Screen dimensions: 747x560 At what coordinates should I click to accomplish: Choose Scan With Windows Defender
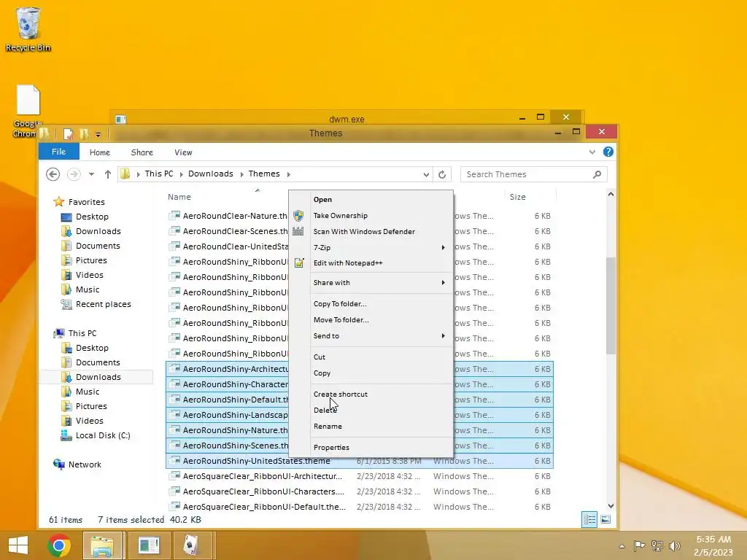click(x=371, y=231)
